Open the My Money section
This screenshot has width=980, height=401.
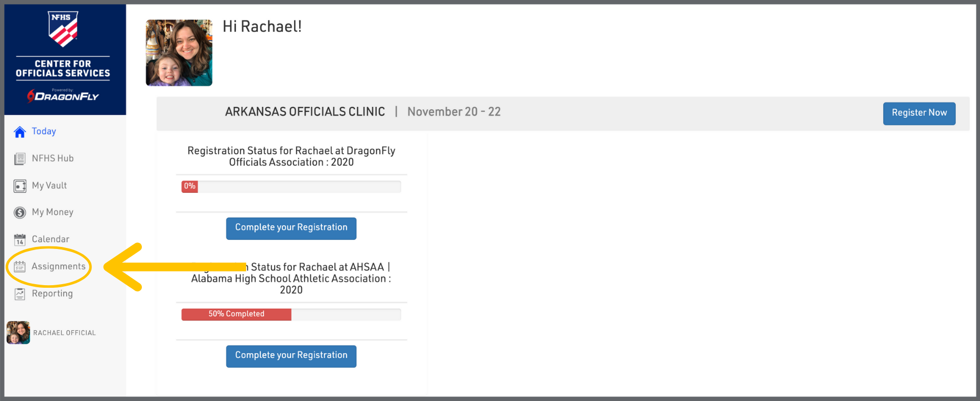point(52,212)
